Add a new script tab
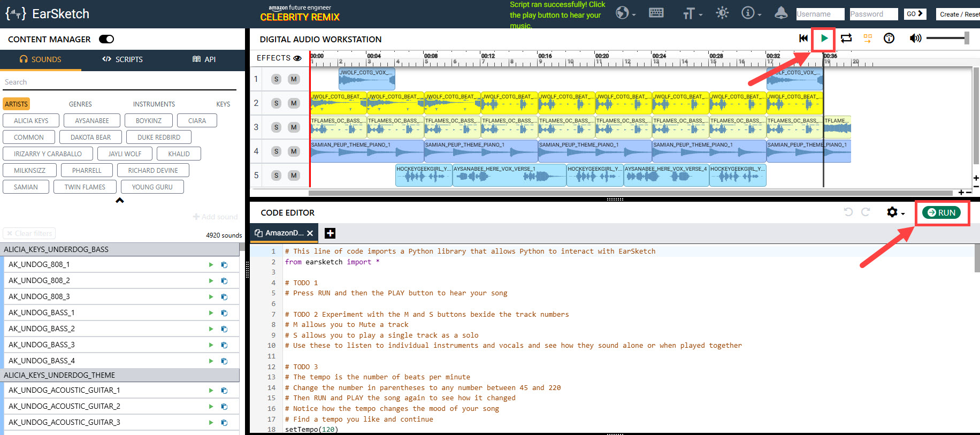Viewport: 980px width, 435px height. tap(330, 233)
